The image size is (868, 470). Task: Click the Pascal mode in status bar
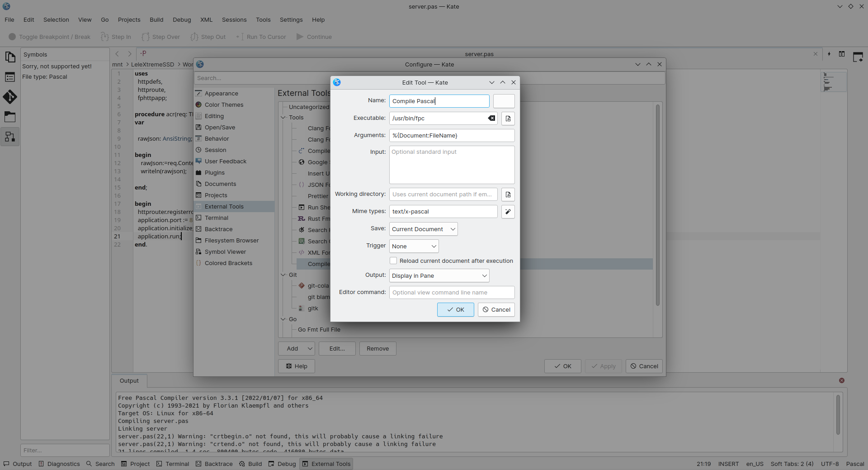(x=855, y=464)
